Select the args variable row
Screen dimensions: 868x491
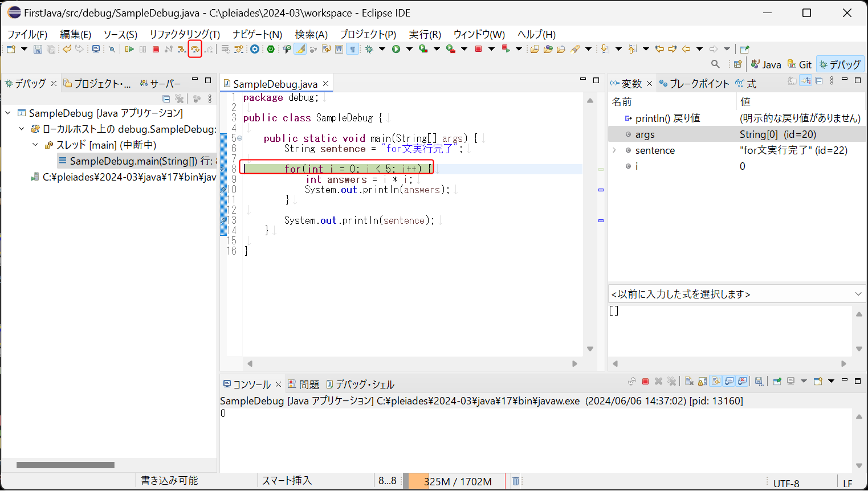click(x=737, y=134)
